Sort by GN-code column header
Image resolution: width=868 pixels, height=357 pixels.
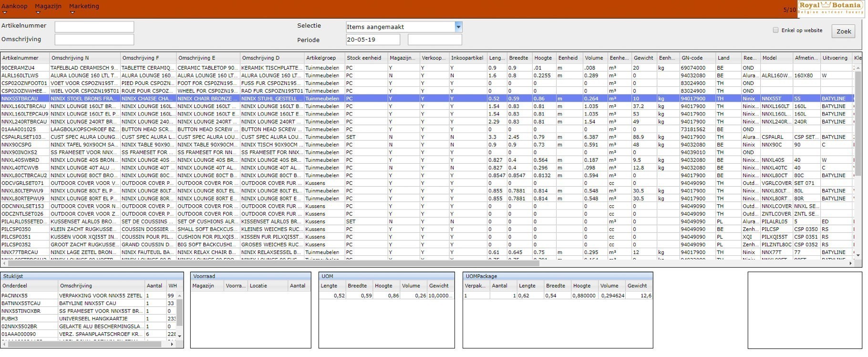[x=698, y=58]
